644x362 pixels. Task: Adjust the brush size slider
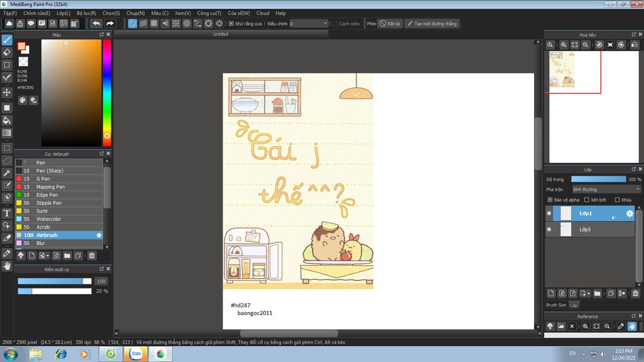tap(54, 281)
